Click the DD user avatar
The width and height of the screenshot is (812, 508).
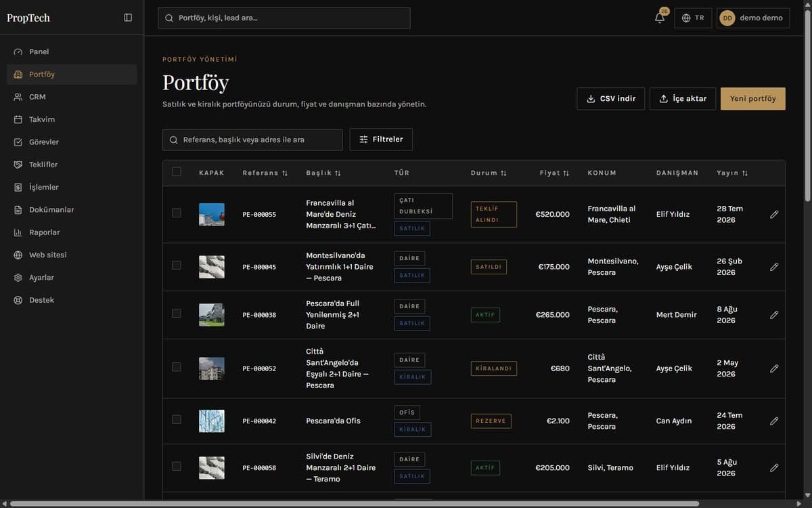(727, 18)
